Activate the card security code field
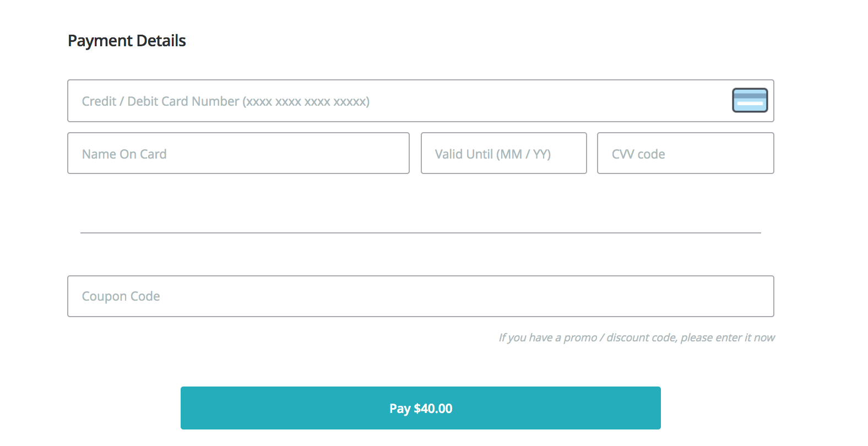Image resolution: width=868 pixels, height=446 pixels. tap(685, 154)
